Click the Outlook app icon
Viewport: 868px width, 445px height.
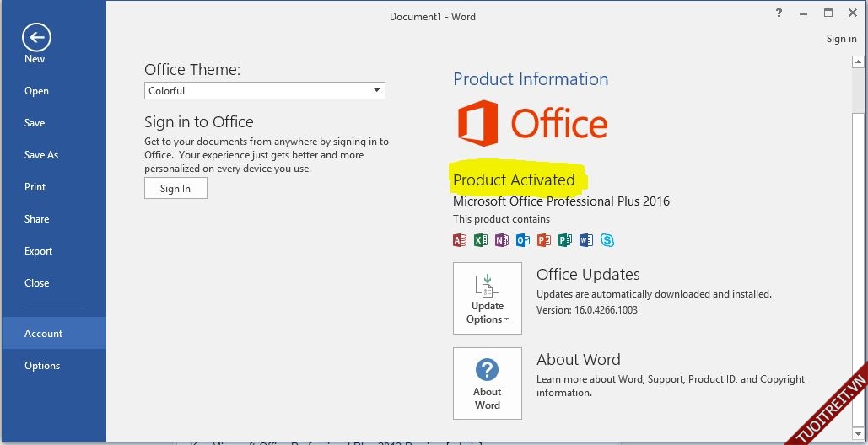[x=523, y=240]
